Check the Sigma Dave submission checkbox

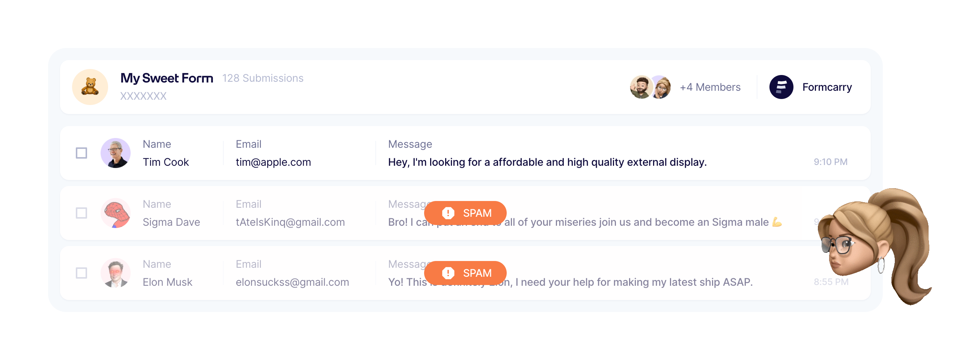point(81,213)
